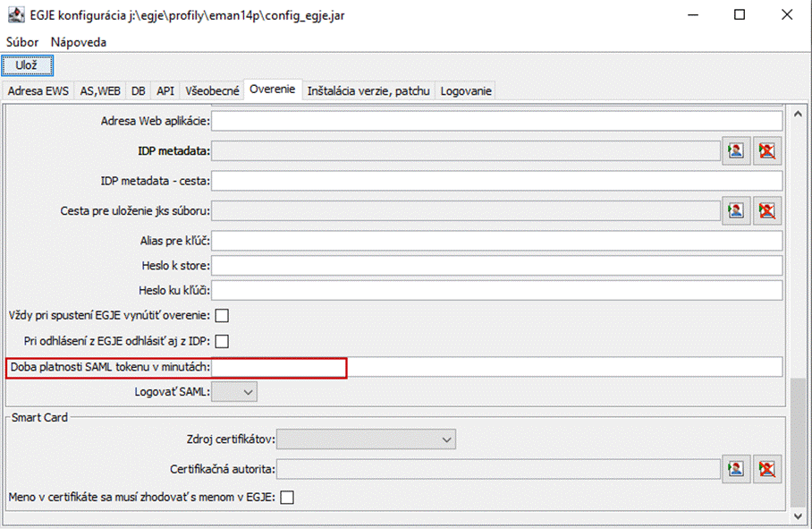Load file for jks súboru path
Viewport: 812px width, 529px height.
pos(735,211)
